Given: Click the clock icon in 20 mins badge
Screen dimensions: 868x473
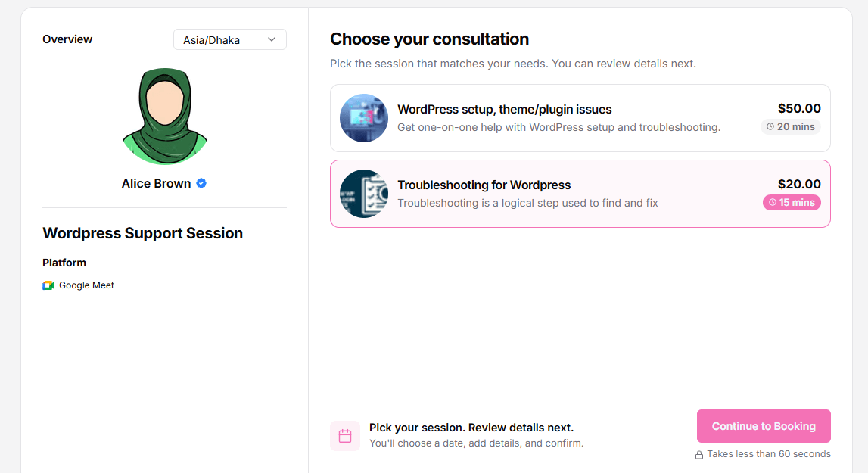Looking at the screenshot, I should pyautogui.click(x=770, y=127).
